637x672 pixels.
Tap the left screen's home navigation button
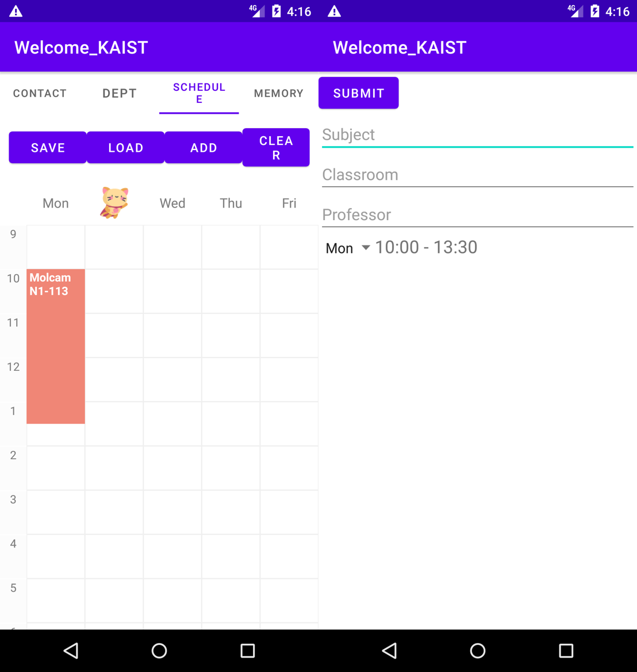click(159, 651)
